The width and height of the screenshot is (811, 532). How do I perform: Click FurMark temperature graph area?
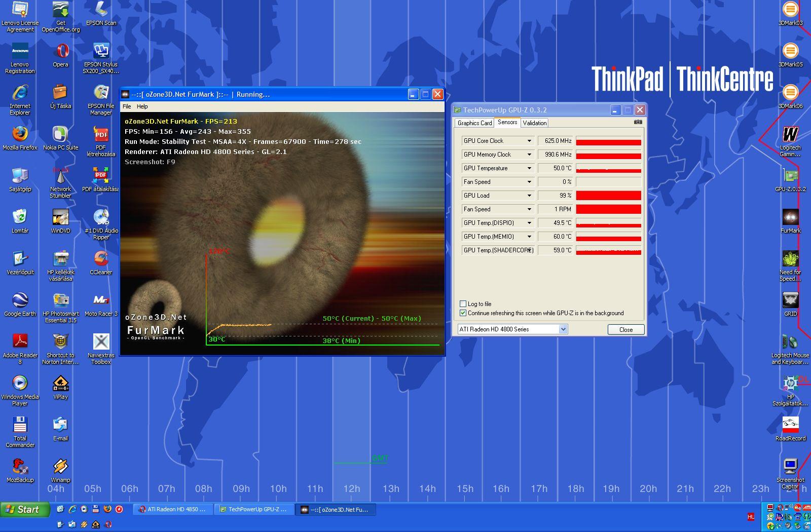(322, 300)
